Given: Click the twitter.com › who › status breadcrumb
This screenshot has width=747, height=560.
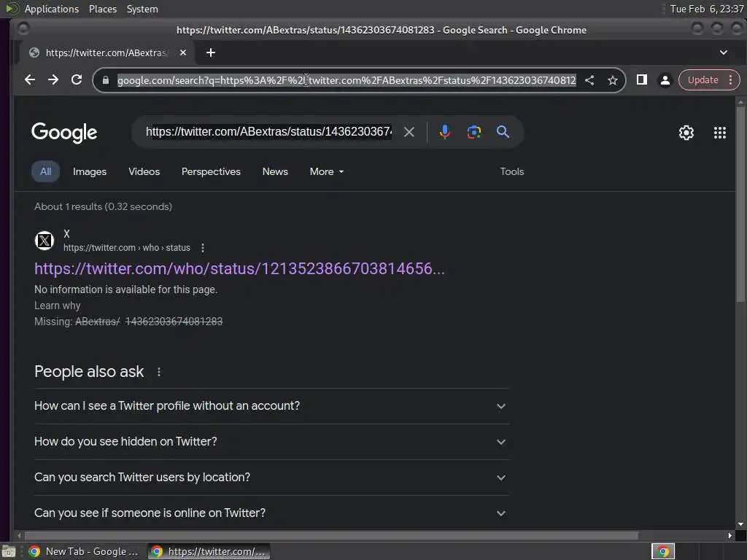Looking at the screenshot, I should tap(127, 248).
